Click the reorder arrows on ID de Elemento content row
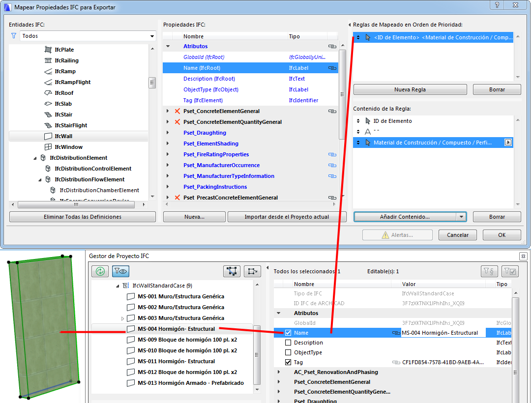532x403 pixels. pyautogui.click(x=358, y=121)
